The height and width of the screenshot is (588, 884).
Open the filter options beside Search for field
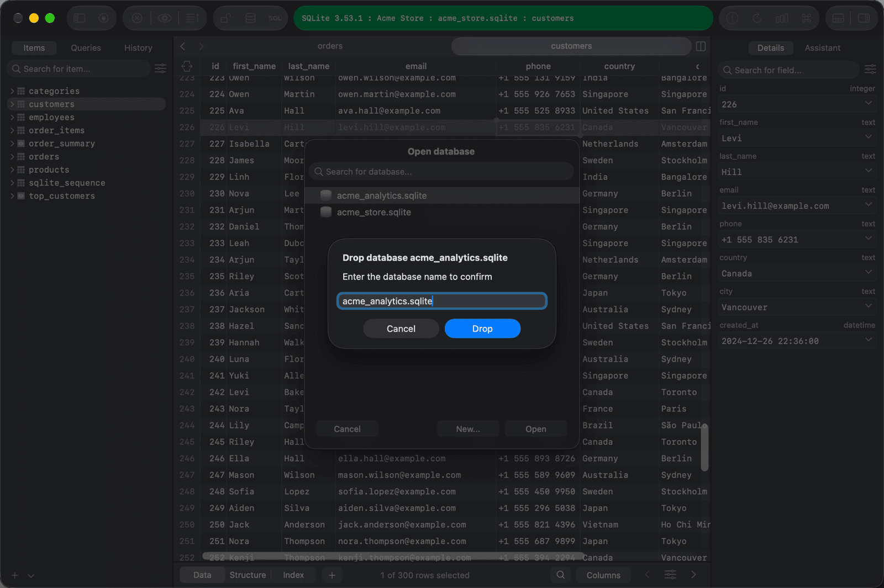coord(870,70)
